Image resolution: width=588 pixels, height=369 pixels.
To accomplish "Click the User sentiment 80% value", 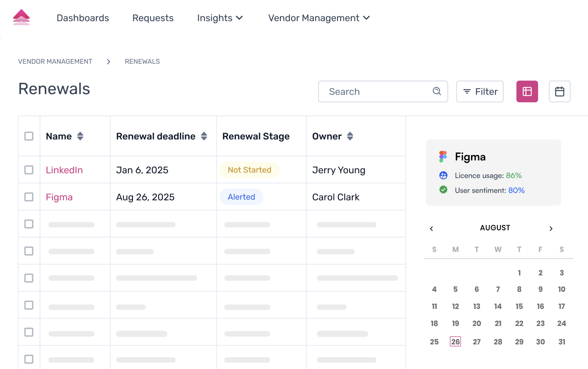I will (516, 190).
